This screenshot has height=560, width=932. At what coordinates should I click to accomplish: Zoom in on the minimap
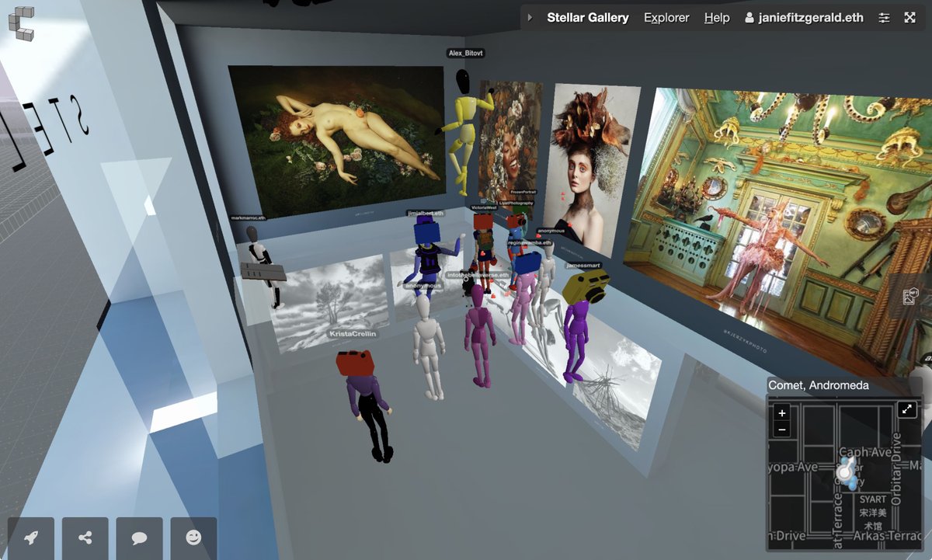tap(782, 413)
